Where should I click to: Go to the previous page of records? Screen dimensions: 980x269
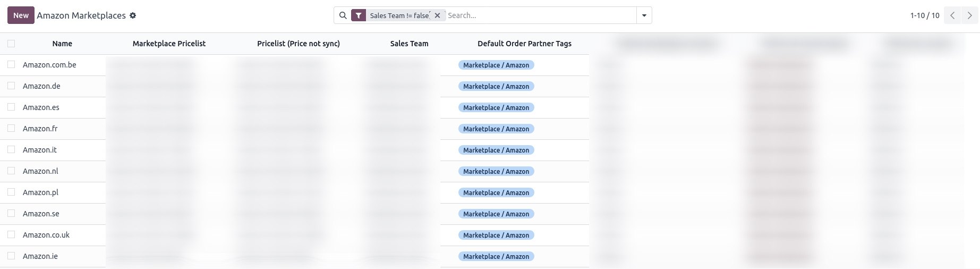[952, 15]
